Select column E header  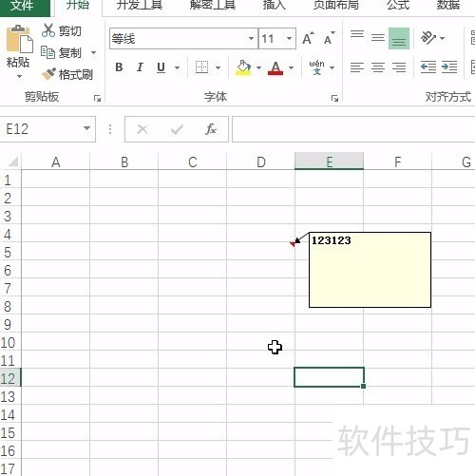[x=329, y=162]
